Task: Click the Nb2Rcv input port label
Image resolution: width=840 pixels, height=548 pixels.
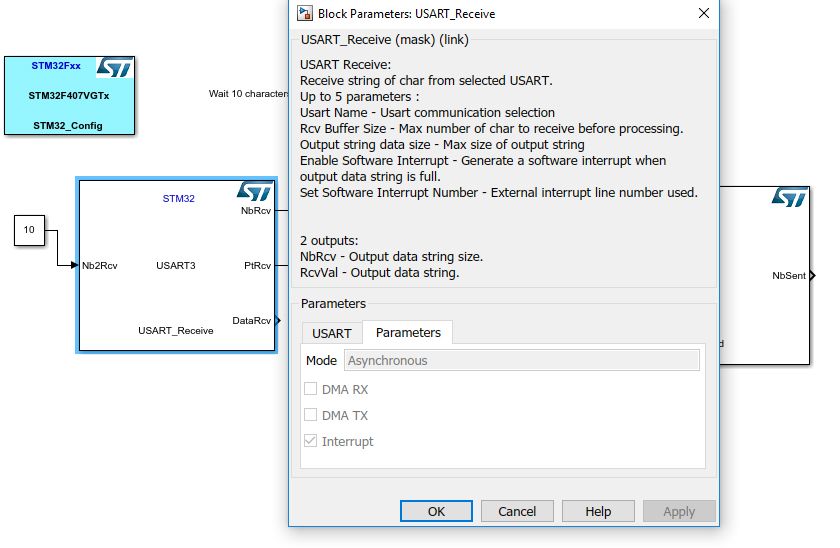Action: click(x=100, y=265)
